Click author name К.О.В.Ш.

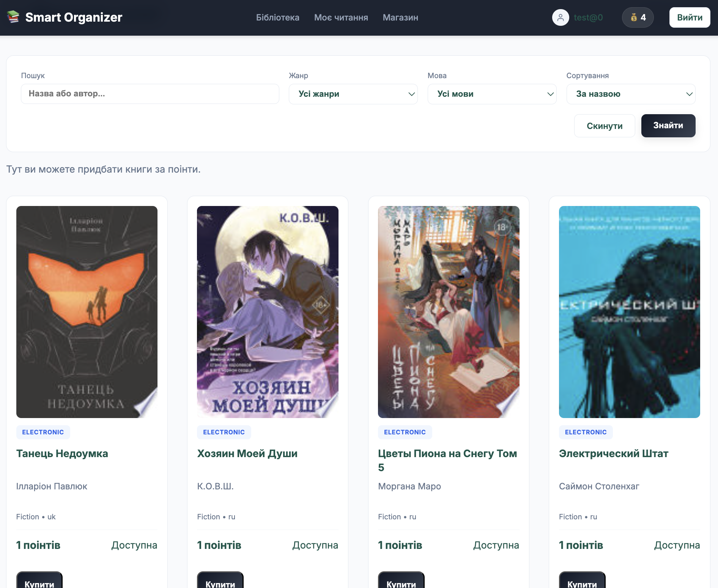point(215,486)
